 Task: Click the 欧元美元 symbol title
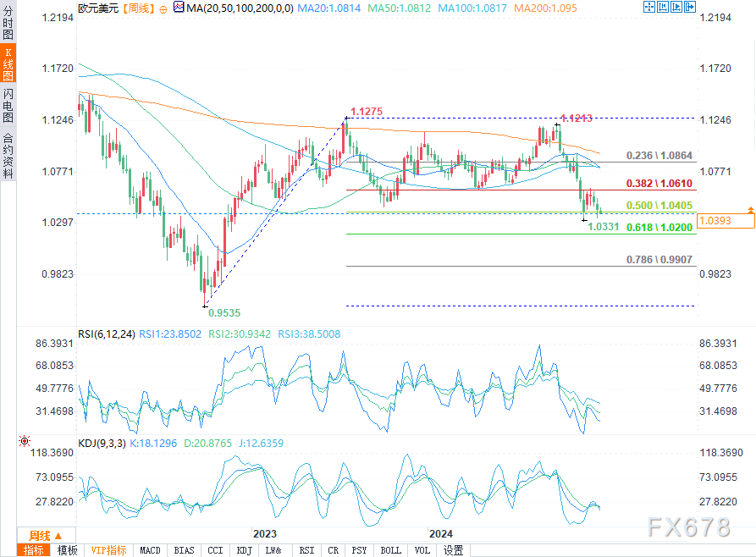click(98, 8)
